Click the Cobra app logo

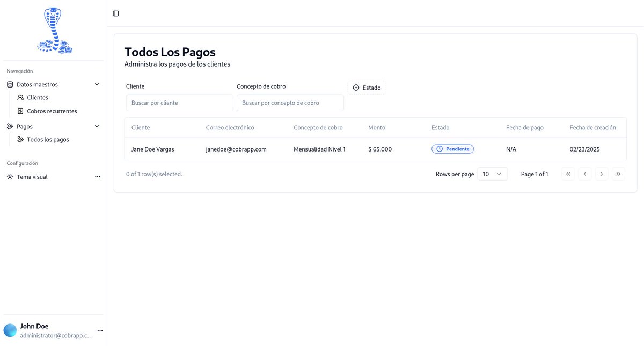pyautogui.click(x=54, y=30)
